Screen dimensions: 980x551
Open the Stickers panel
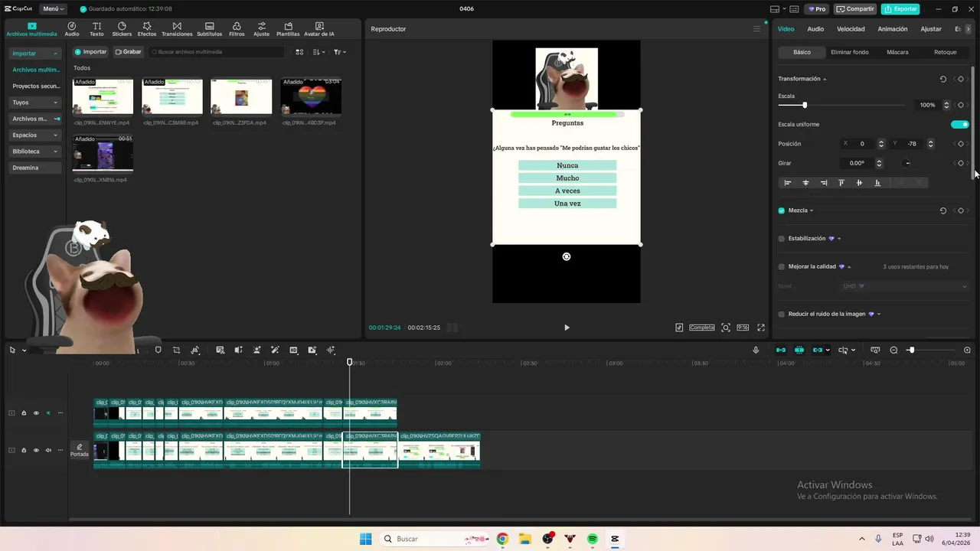coord(122,29)
